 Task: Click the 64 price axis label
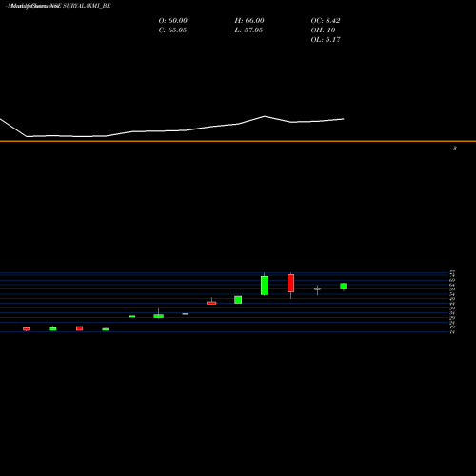(x=453, y=285)
